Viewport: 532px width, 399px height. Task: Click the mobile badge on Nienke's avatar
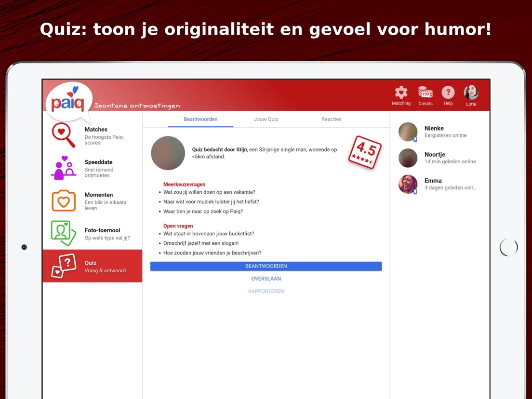point(415,139)
